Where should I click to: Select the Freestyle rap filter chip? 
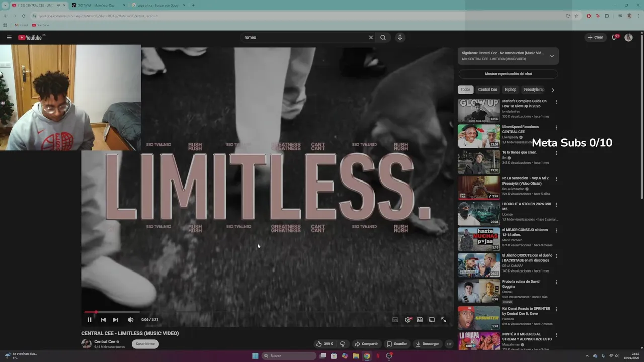(534, 89)
